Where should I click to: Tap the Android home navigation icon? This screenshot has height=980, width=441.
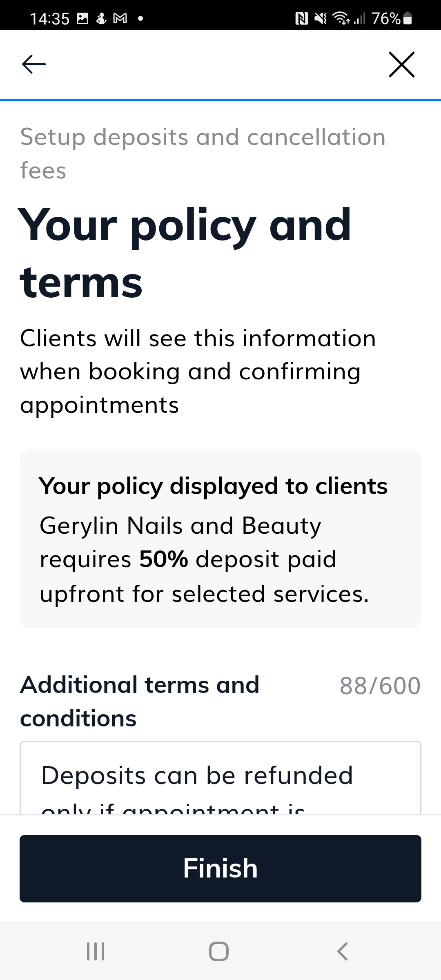219,951
